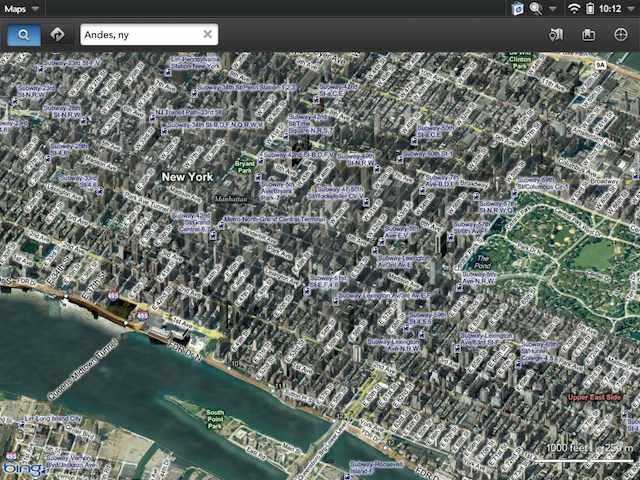Clear the search field with X
This screenshot has height=480, width=640.
click(x=207, y=34)
